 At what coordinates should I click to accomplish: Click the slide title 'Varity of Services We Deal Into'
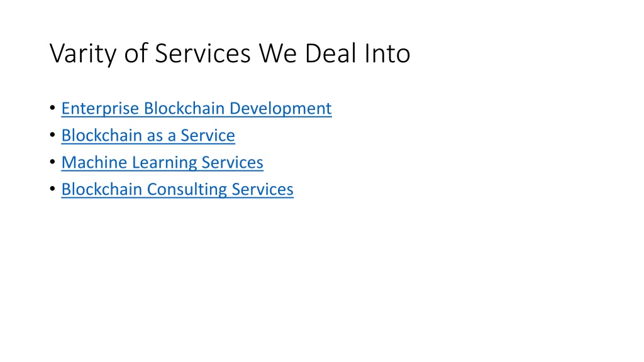(230, 53)
